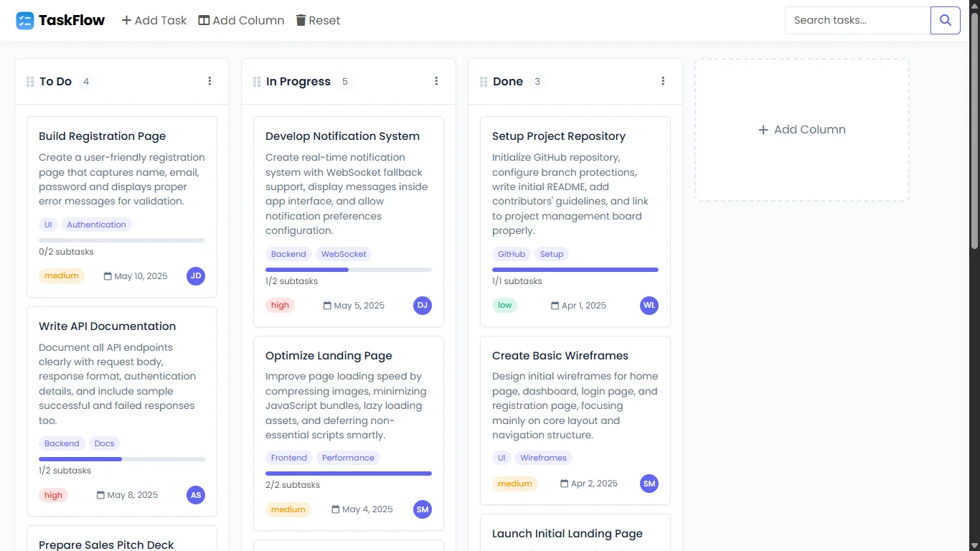This screenshot has height=551, width=980.
Task: Click the high priority badge on Write API Documentation
Action: pyautogui.click(x=53, y=495)
